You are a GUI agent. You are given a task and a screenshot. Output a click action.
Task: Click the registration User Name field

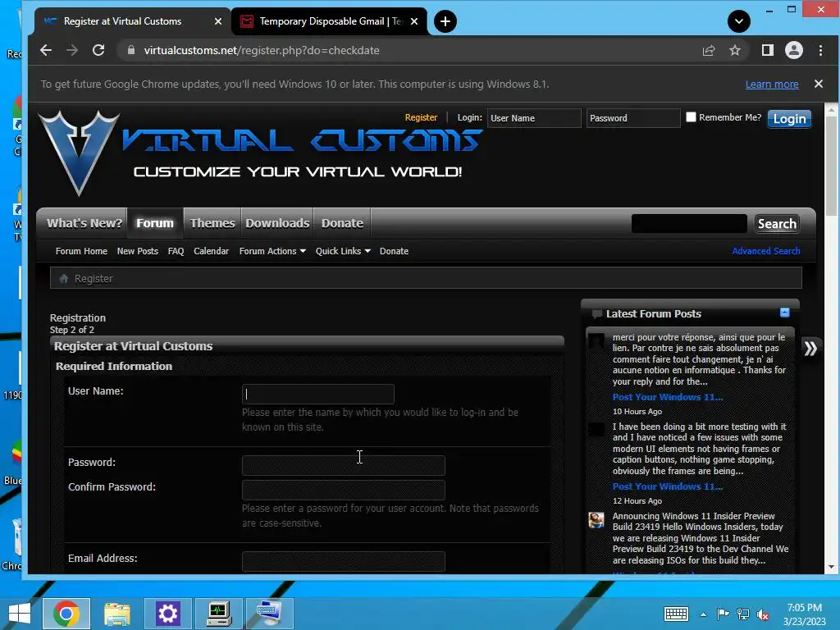click(318, 395)
